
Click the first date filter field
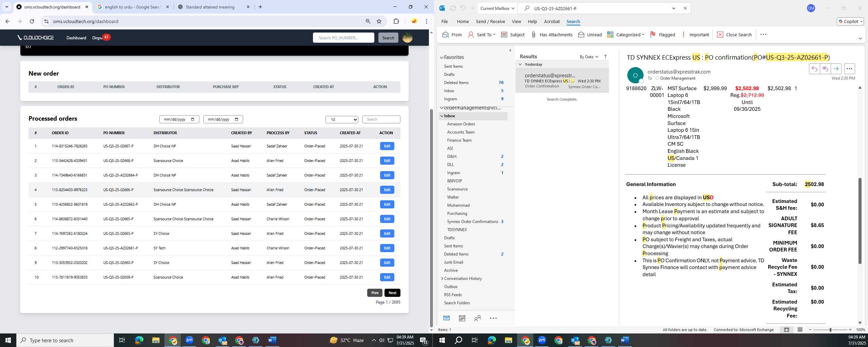click(179, 119)
